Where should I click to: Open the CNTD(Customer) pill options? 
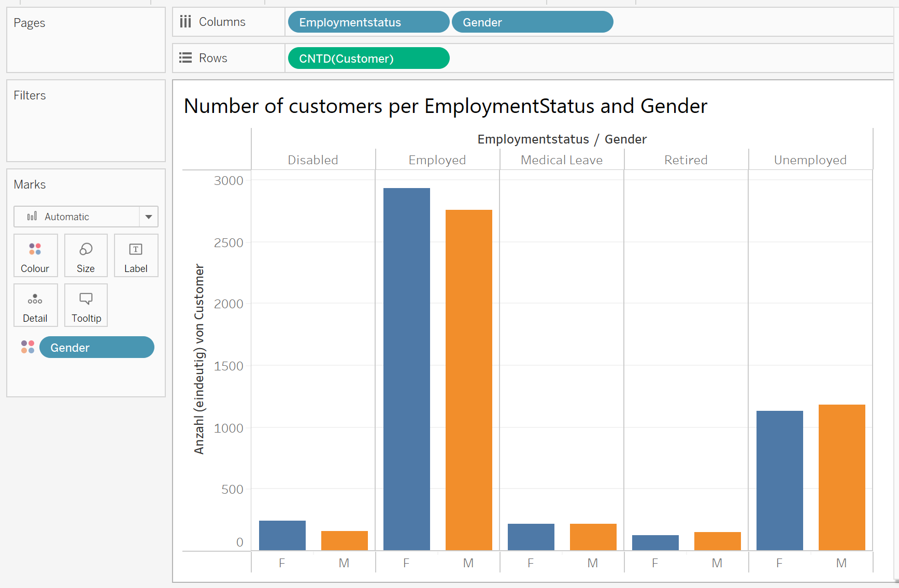368,58
